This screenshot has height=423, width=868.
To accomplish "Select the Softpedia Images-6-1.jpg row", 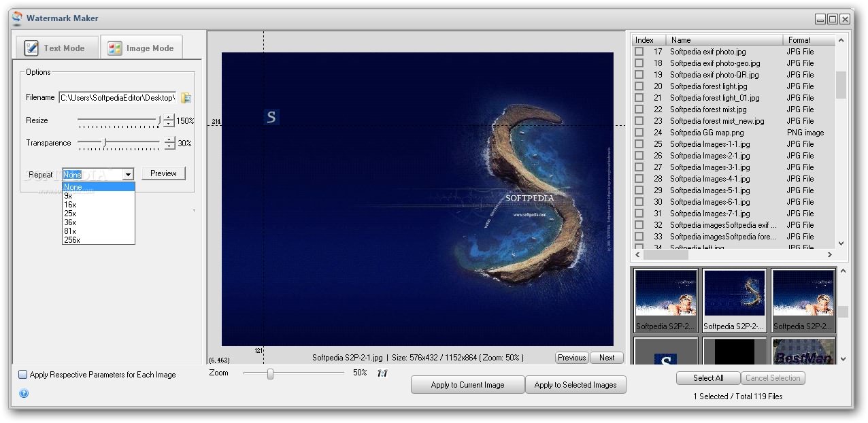I will (x=733, y=202).
